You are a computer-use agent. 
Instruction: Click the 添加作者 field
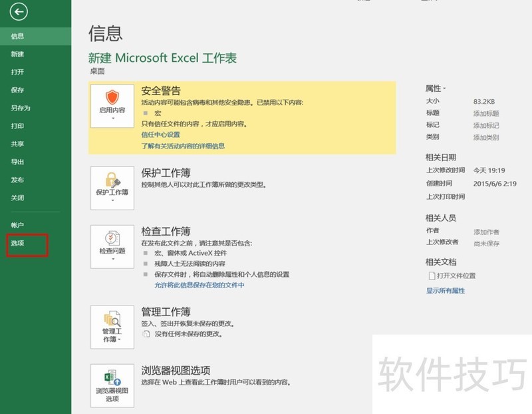click(486, 232)
